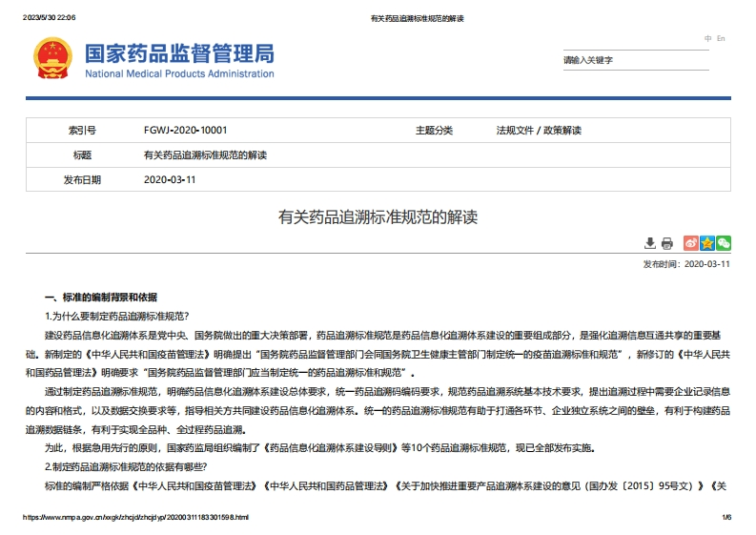Click the National Medical Products Administration text

pyautogui.click(x=179, y=73)
